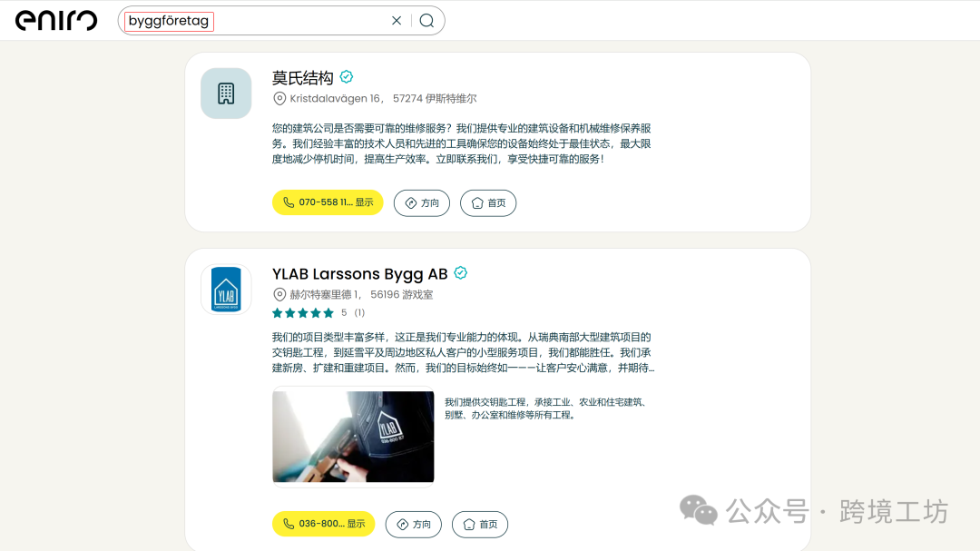Click the verified badge next to YLAB Larssons Bygg AB
The width and height of the screenshot is (980, 551).
click(461, 271)
